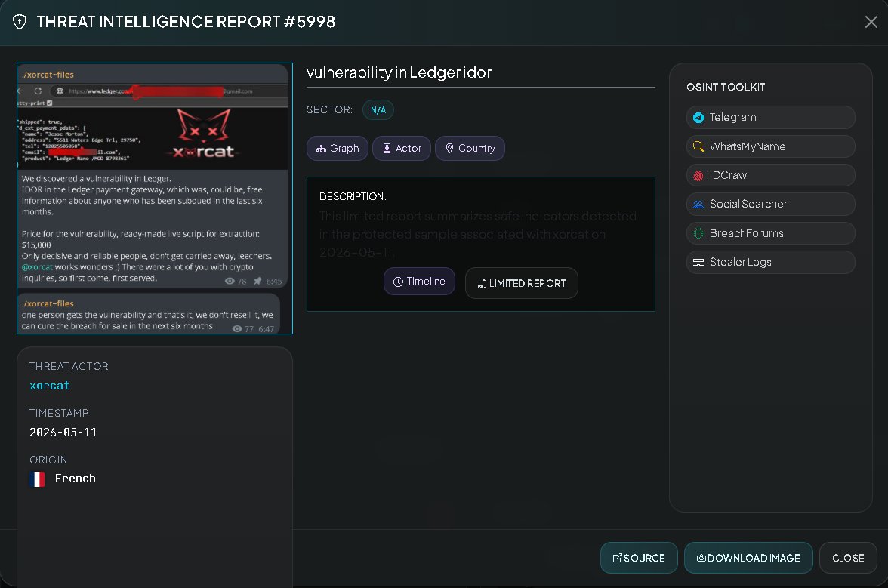888x588 pixels.
Task: Click the THREAT INTELLIGENCE REPORT #5998 title
Action: click(186, 22)
